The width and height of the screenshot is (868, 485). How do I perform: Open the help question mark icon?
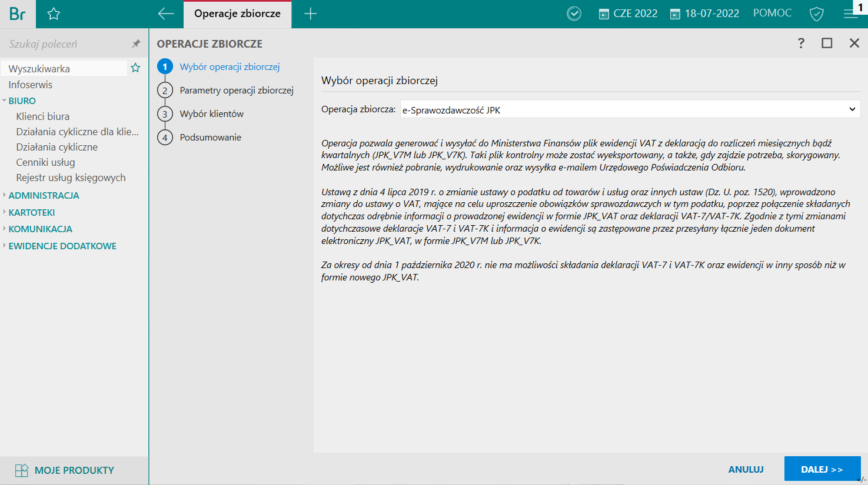tap(801, 43)
